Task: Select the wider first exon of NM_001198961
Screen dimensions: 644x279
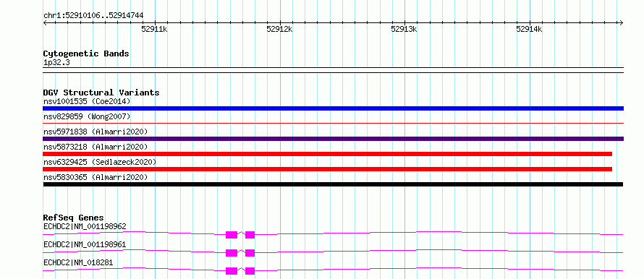Action: 232,253
